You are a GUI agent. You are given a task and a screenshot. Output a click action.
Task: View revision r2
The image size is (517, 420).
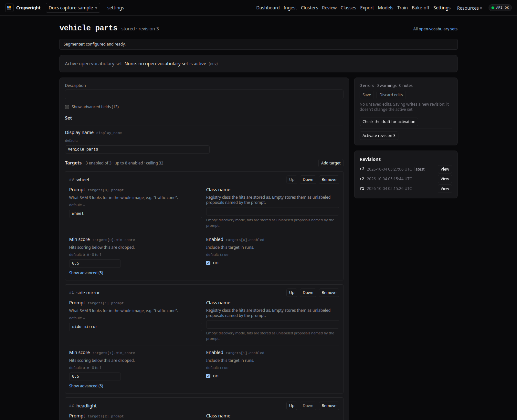click(x=445, y=179)
